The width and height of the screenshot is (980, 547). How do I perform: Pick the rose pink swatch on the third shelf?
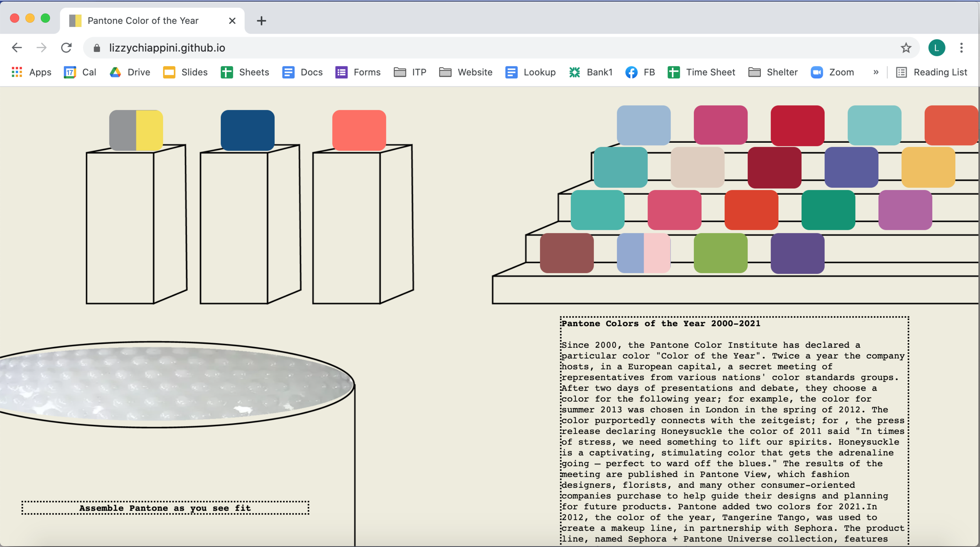pyautogui.click(x=674, y=210)
